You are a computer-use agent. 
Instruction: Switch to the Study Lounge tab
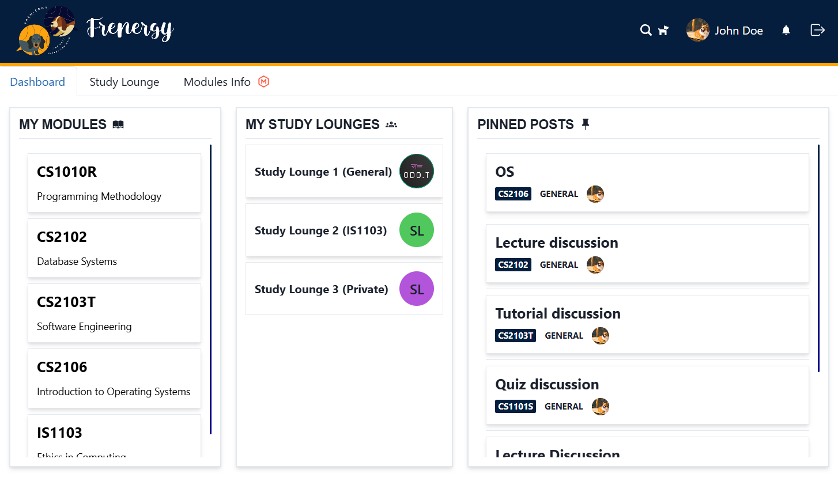[x=124, y=82]
